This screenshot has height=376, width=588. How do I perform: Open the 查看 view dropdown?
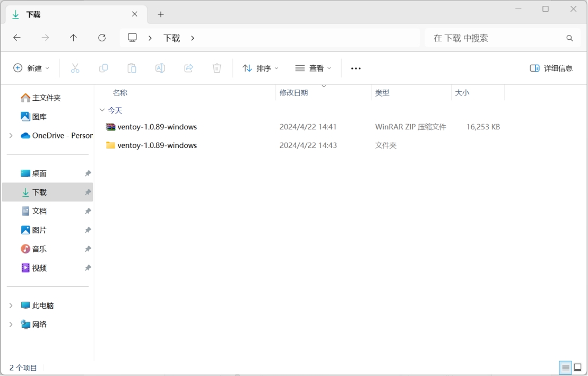click(x=313, y=68)
